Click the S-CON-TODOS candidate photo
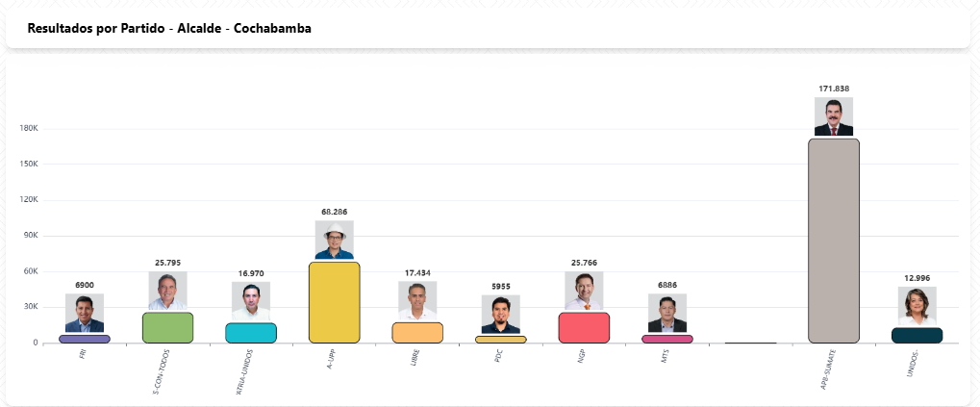Viewport: 980px width, 407px height. point(167,292)
